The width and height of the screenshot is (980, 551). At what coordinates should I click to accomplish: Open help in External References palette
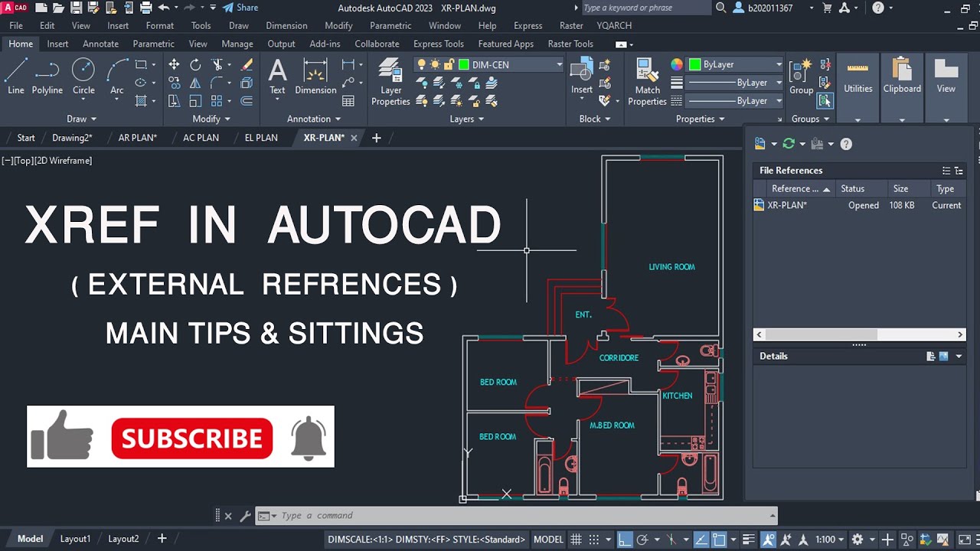pyautogui.click(x=846, y=144)
